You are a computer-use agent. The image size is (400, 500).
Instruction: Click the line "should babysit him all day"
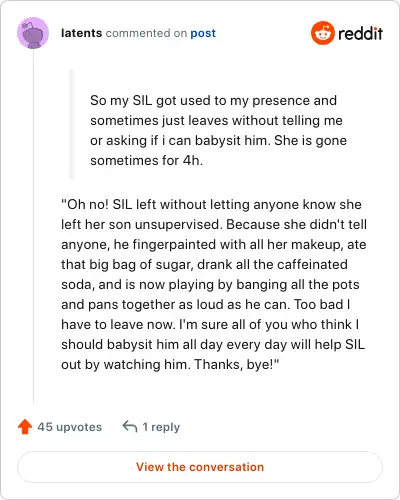(x=213, y=344)
